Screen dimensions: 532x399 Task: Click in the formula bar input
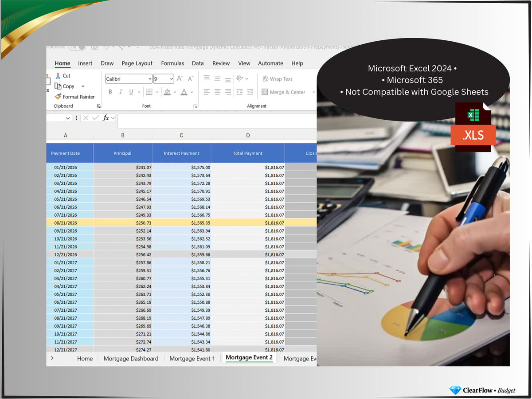pyautogui.click(x=217, y=121)
